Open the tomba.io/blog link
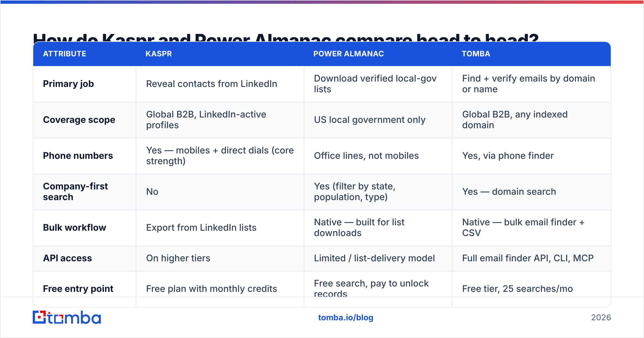 346,318
